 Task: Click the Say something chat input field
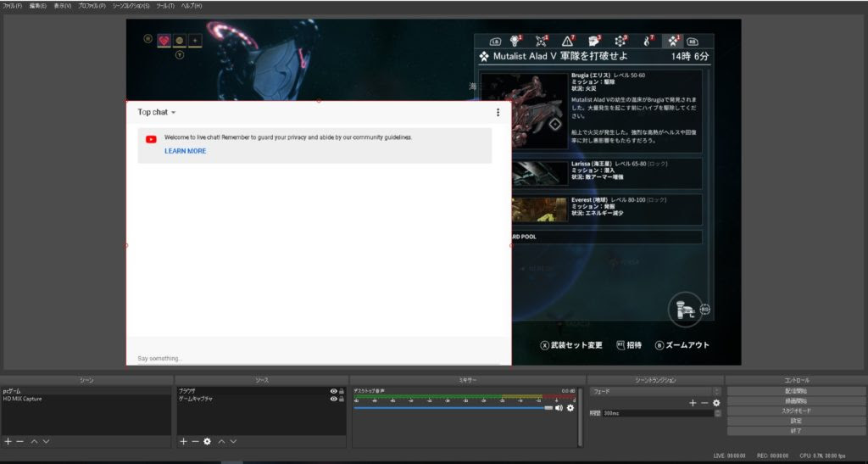click(x=319, y=359)
